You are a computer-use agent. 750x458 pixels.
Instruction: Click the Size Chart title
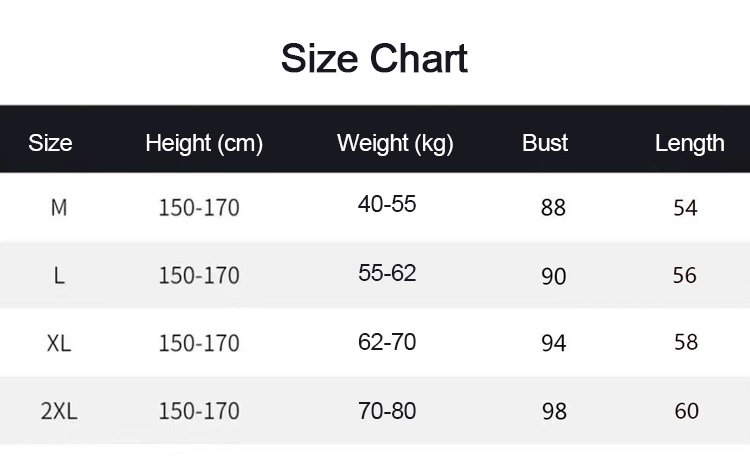[x=374, y=59]
